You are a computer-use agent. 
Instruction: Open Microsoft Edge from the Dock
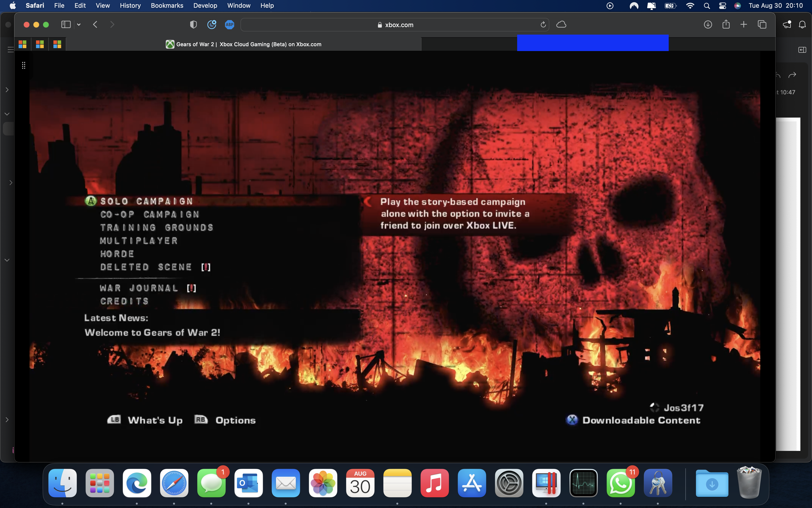pyautogui.click(x=137, y=483)
